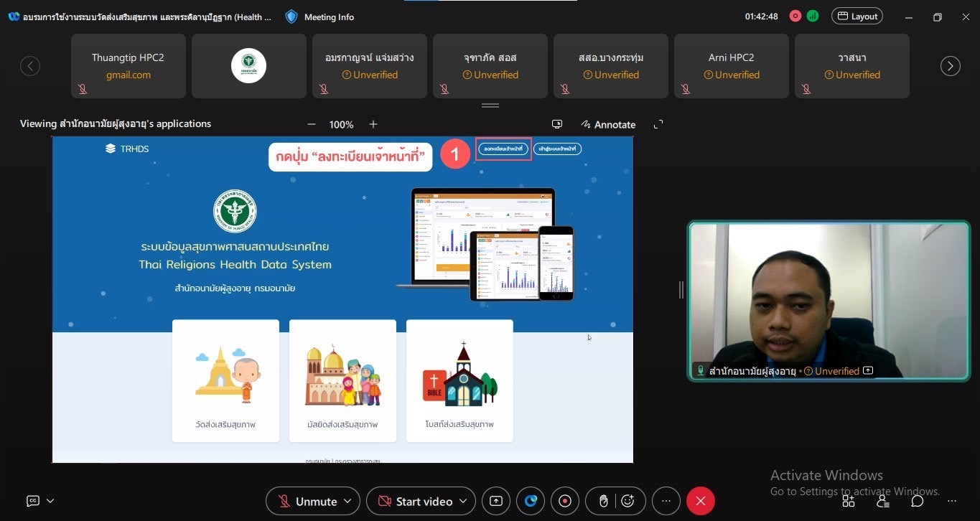Image resolution: width=980 pixels, height=521 pixels.
Task: Select วาสนา participant tile
Action: tap(852, 66)
